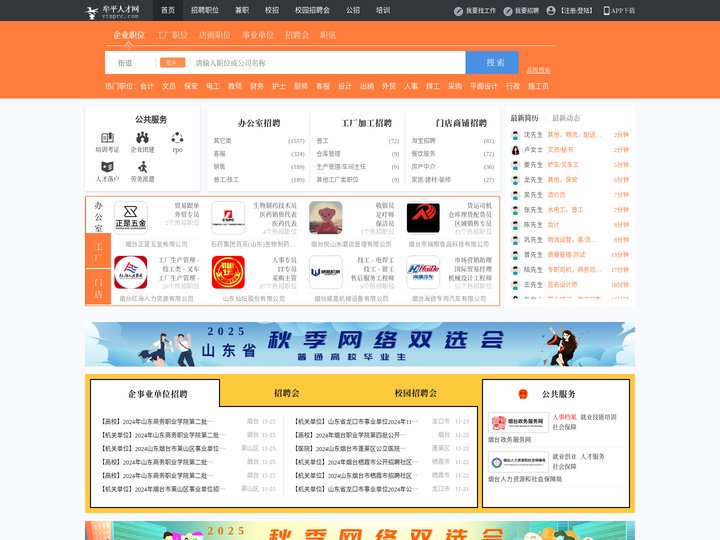Select the 企事业单位招聘 tab
This screenshot has width=720, height=540.
(x=158, y=394)
